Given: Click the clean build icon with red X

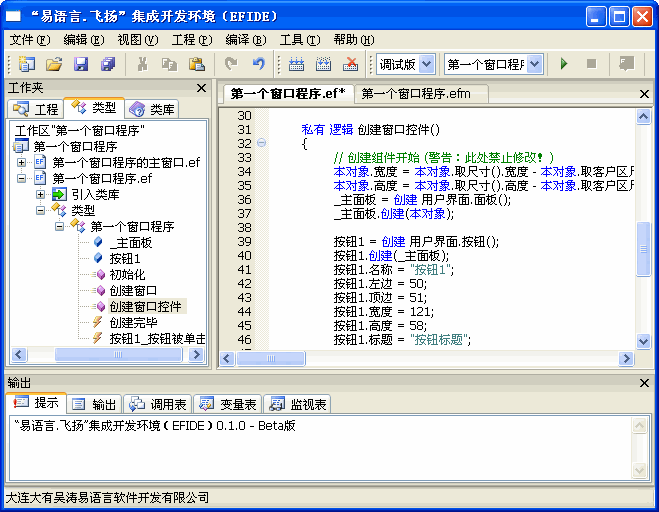Looking at the screenshot, I should tap(350, 64).
